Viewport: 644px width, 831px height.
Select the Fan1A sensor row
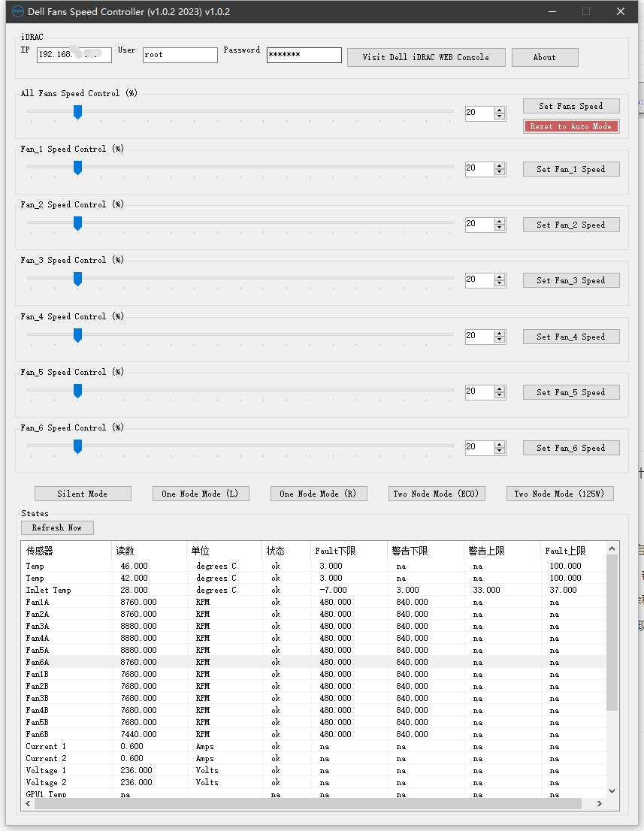[314, 602]
